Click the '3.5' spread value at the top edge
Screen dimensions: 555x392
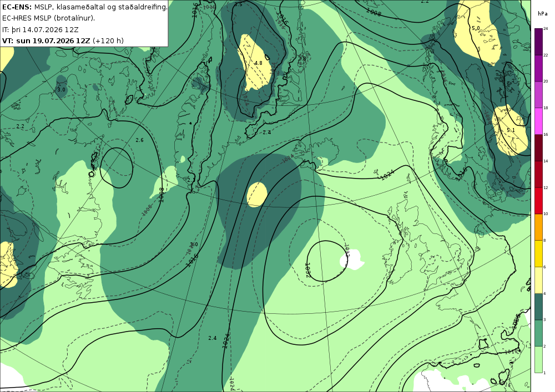(x=238, y=4)
